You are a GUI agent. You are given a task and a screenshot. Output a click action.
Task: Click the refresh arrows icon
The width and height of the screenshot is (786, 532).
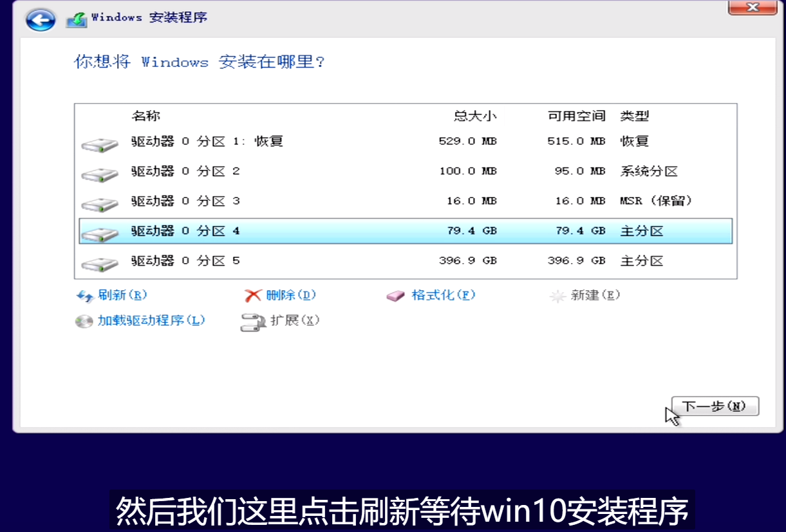tap(85, 296)
